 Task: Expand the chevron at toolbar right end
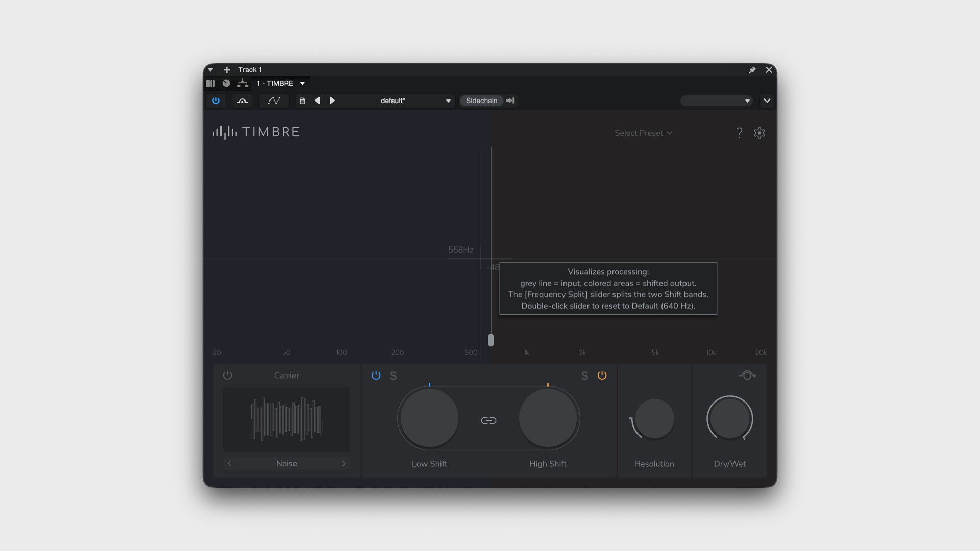click(767, 101)
